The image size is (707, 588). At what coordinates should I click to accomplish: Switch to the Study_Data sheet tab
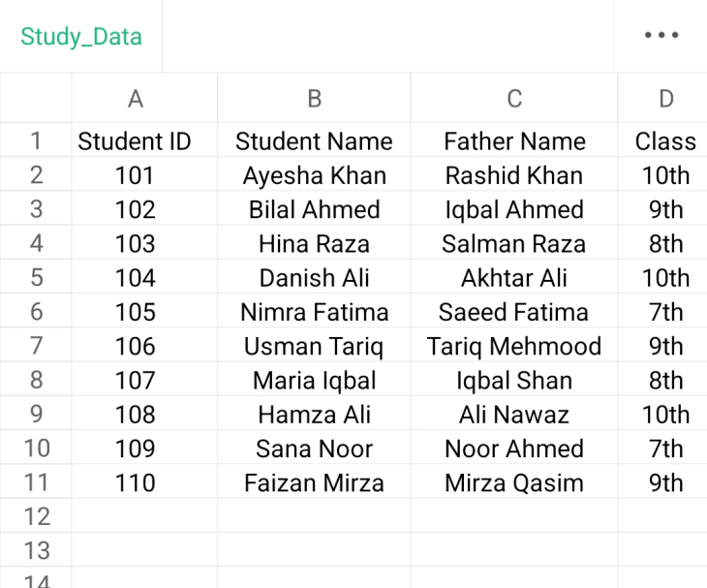tap(81, 37)
